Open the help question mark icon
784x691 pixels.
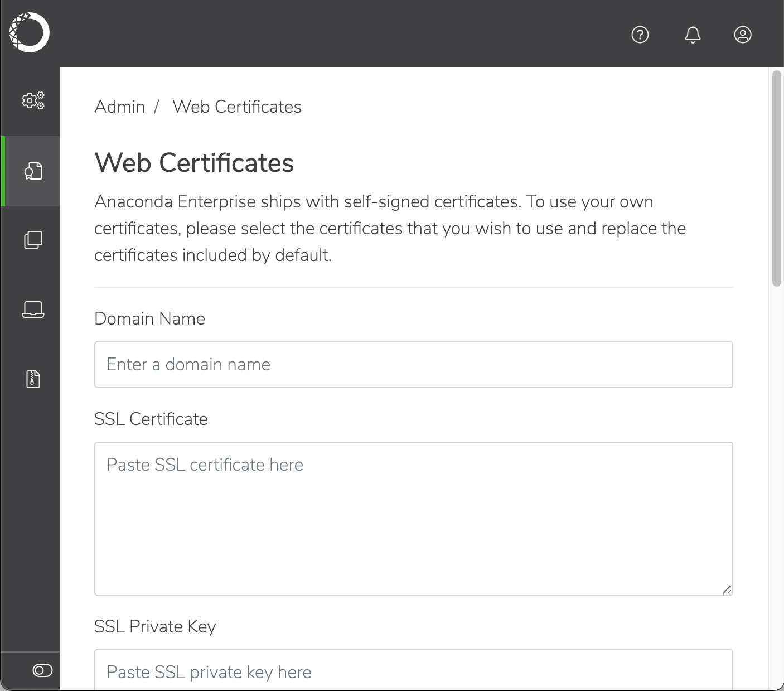tap(640, 35)
